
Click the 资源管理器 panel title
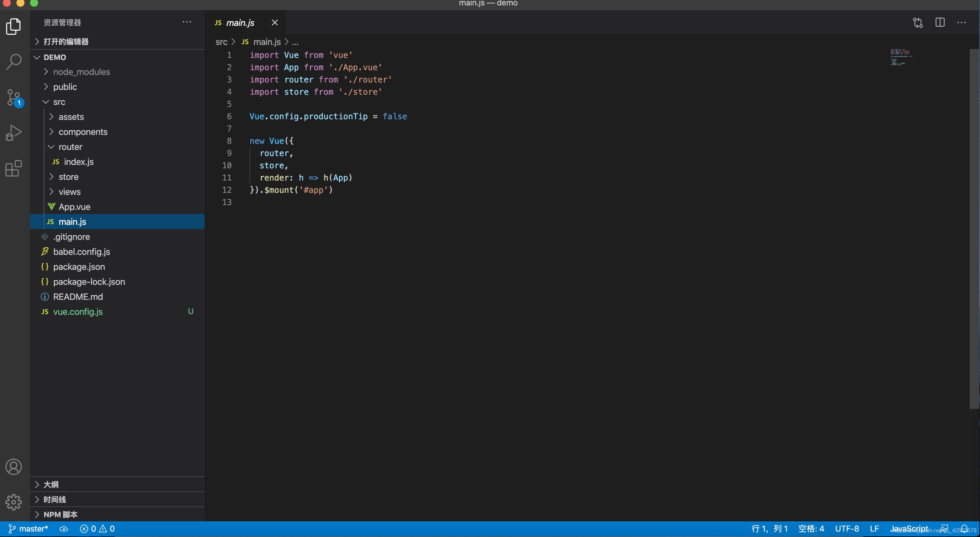click(62, 22)
